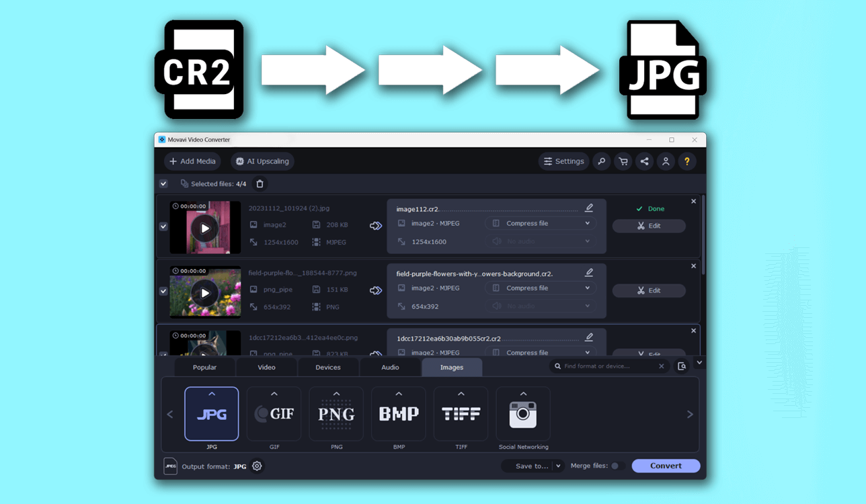Click the share icon in toolbar
This screenshot has width=866, height=504.
pyautogui.click(x=644, y=161)
